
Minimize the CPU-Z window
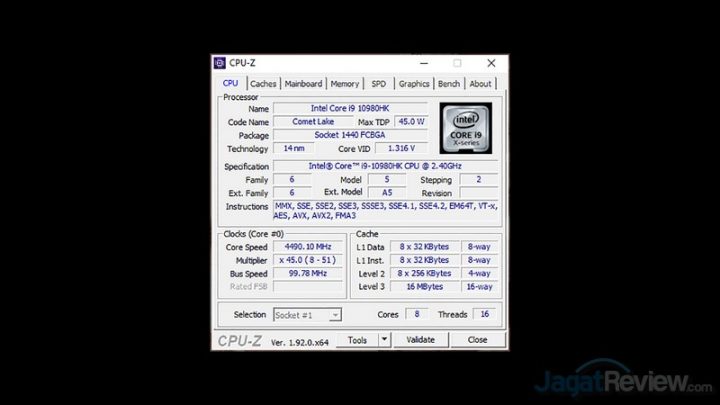[424, 63]
